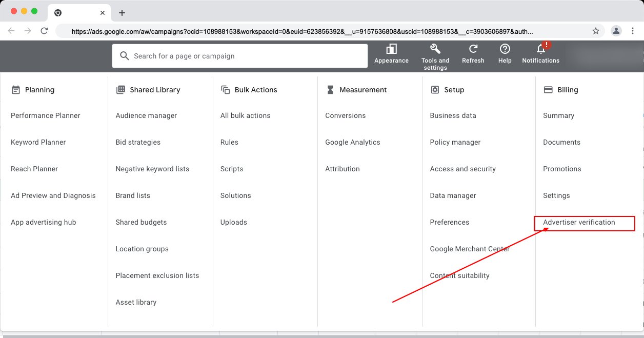The image size is (644, 338).
Task: Open Google Merchant Center
Action: click(470, 249)
